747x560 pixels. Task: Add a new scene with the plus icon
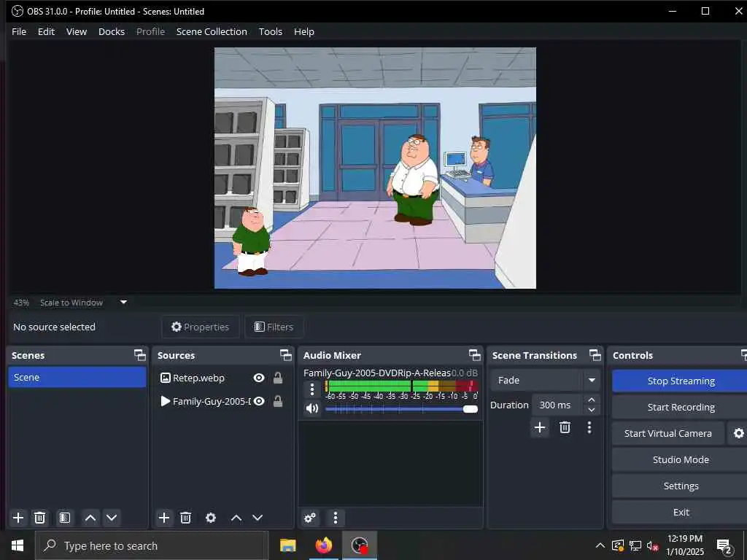point(18,518)
